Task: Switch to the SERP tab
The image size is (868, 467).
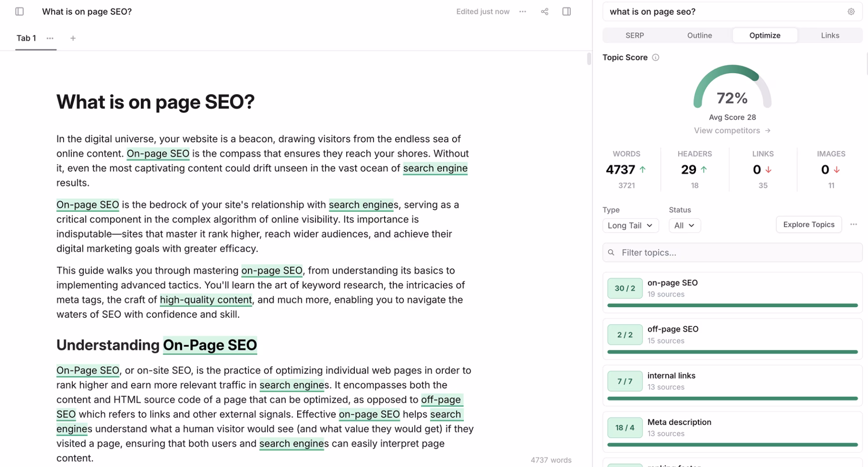Action: pos(635,35)
